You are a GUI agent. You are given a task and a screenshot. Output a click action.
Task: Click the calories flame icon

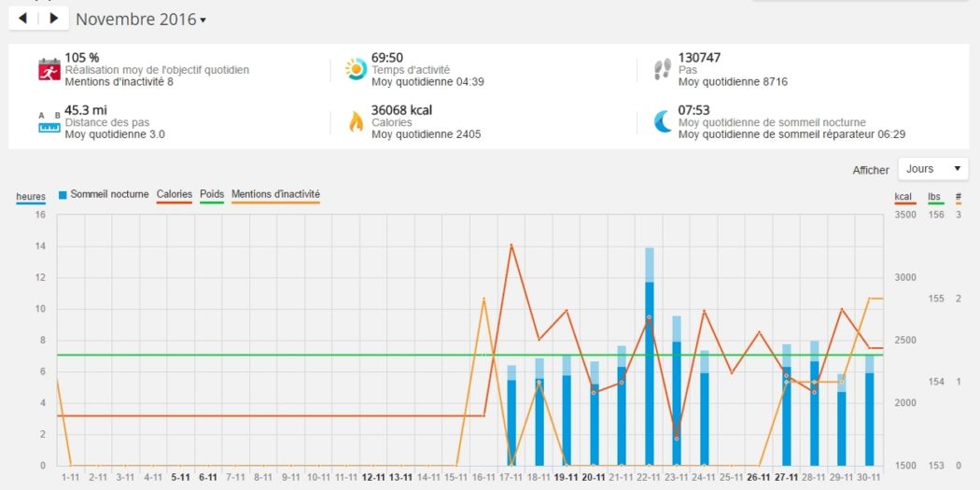[x=356, y=122]
